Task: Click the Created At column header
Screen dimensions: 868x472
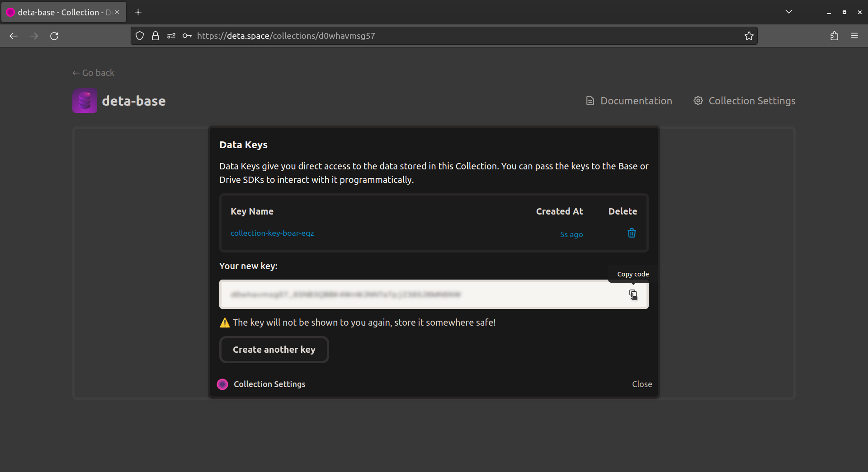Action: tap(559, 211)
